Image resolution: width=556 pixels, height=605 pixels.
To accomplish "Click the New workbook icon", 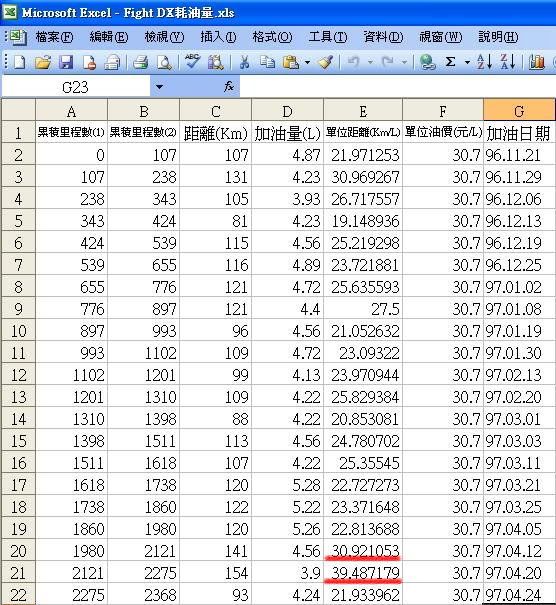I will coord(20,62).
